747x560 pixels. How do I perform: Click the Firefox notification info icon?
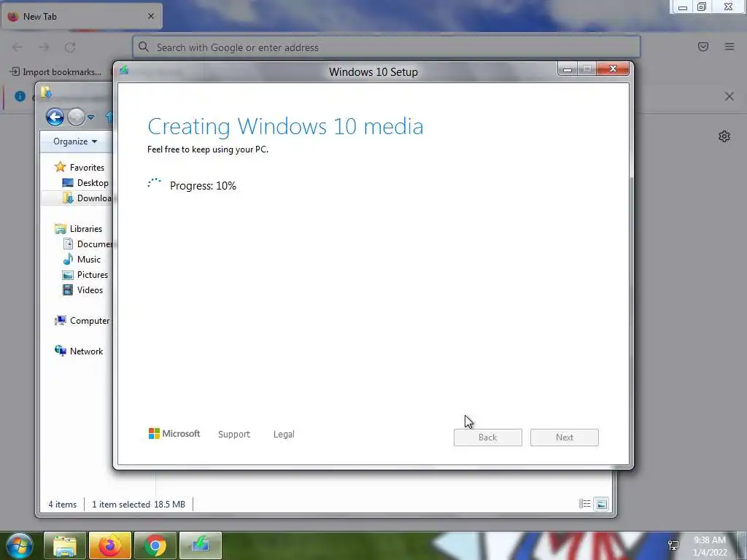(20, 96)
